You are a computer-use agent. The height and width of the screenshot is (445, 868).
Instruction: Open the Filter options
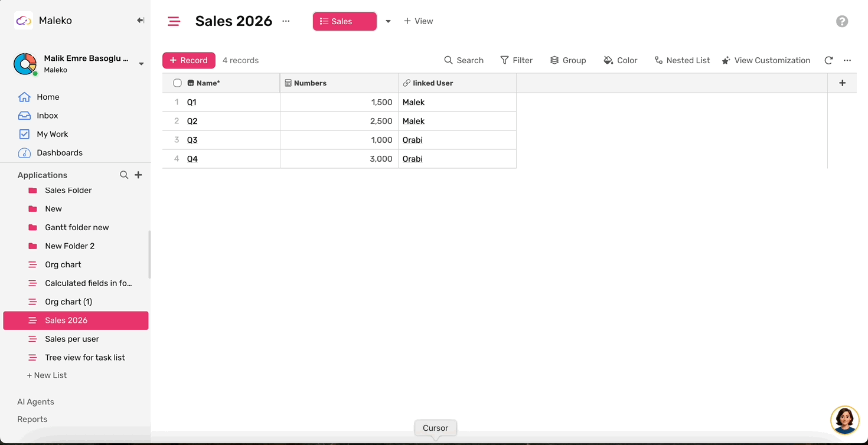pyautogui.click(x=516, y=60)
